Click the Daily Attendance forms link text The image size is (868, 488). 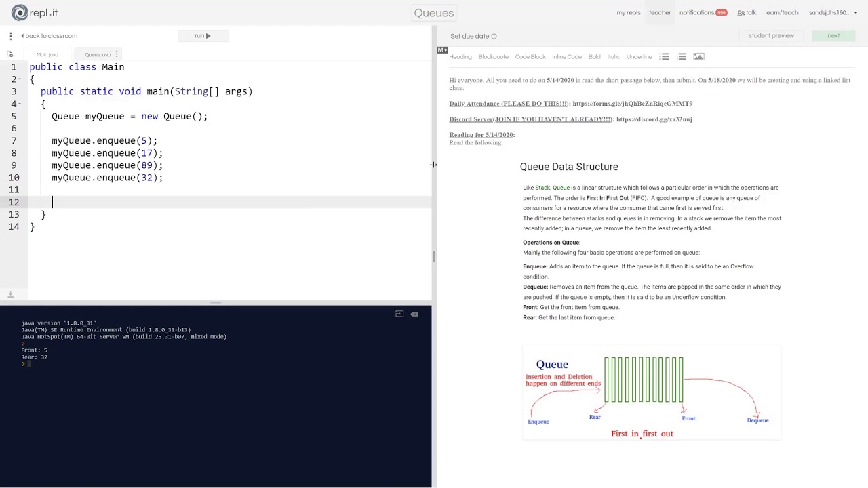point(633,104)
